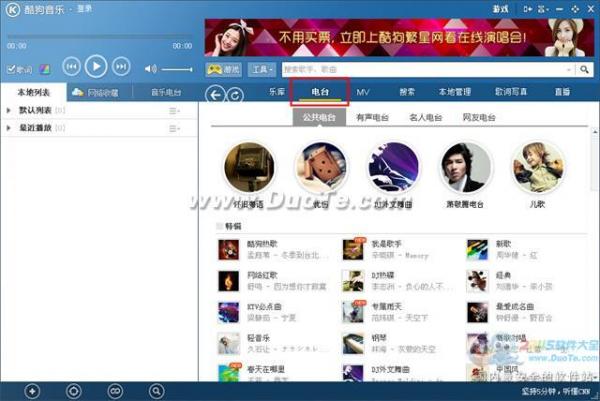Screen dimensions: 600x401
Task: Open the 我是歌手 station cover
Action: click(353, 249)
